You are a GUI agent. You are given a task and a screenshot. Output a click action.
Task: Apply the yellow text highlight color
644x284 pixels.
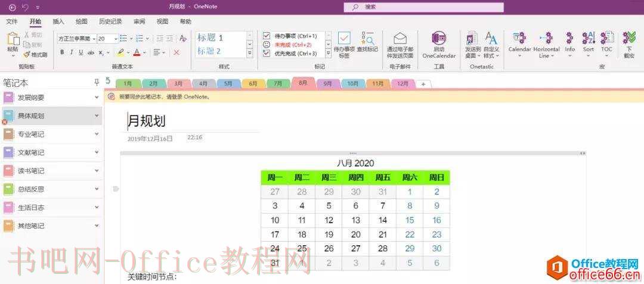pos(120,52)
